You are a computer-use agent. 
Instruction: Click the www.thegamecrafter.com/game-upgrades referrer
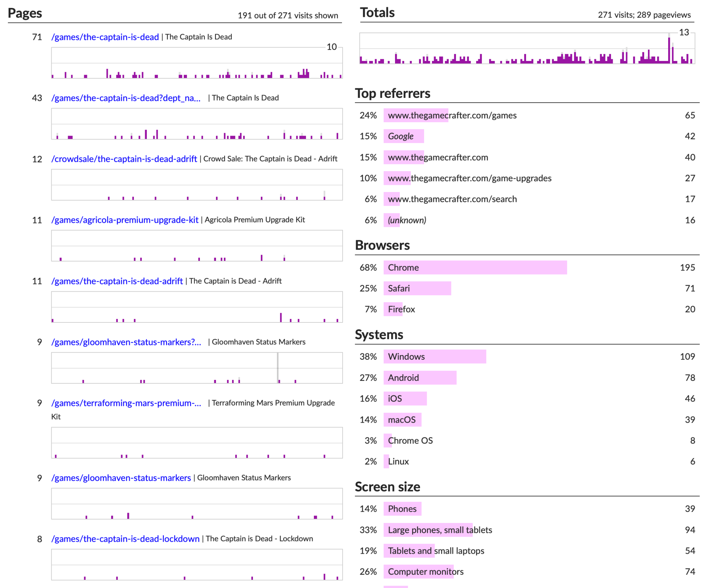[469, 178]
